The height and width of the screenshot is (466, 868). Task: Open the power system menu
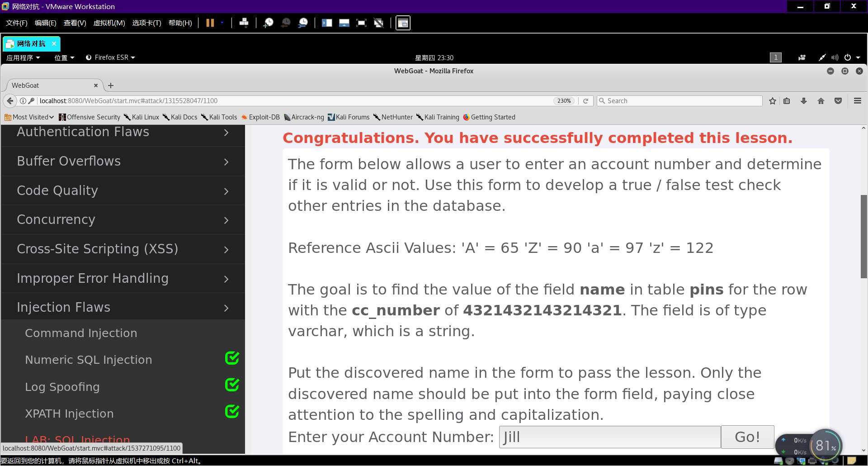[852, 57]
